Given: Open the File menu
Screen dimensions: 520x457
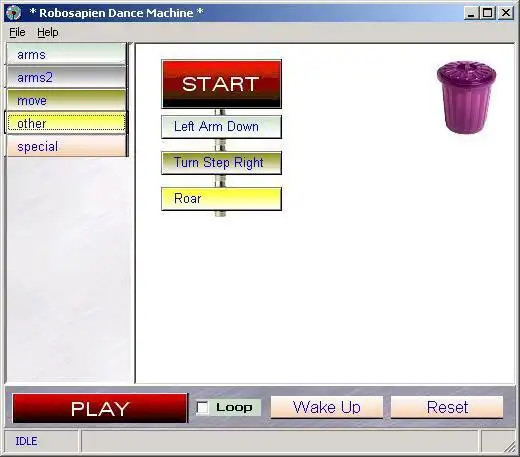Looking at the screenshot, I should pyautogui.click(x=17, y=32).
